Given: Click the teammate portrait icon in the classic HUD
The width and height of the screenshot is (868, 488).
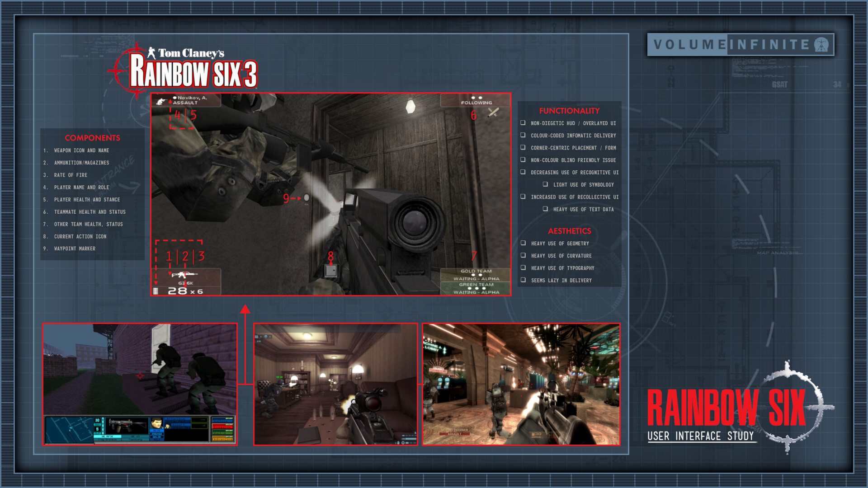Looking at the screenshot, I should (157, 423).
